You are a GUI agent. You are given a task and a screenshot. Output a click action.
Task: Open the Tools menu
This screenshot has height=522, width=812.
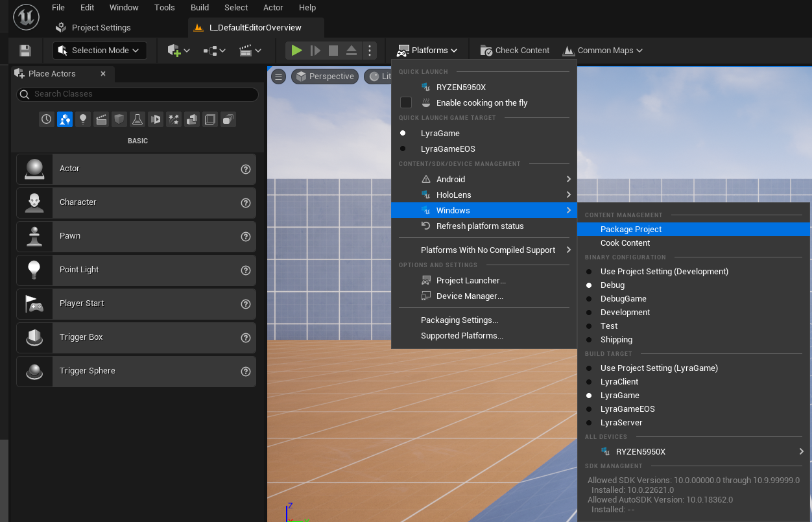(x=165, y=8)
